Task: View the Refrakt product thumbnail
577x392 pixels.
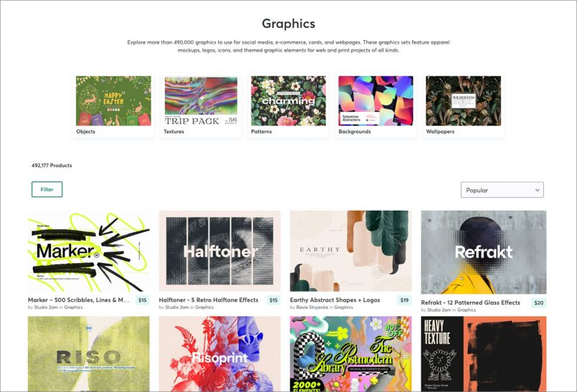Action: [484, 252]
